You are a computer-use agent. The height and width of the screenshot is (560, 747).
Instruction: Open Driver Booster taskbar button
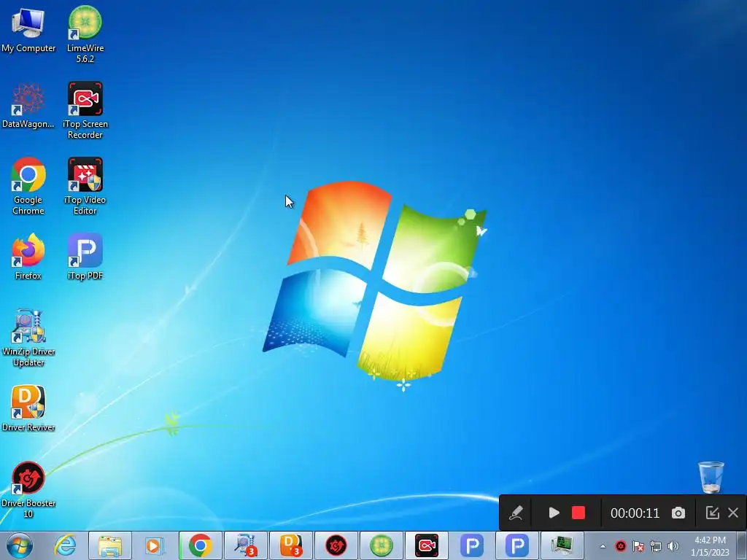(x=336, y=545)
